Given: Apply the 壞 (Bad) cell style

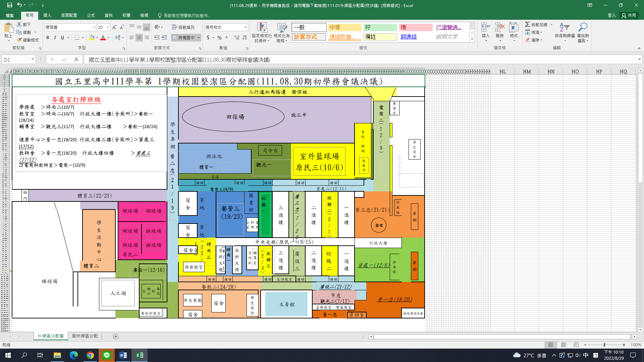Looking at the screenshot, I should (x=416, y=27).
